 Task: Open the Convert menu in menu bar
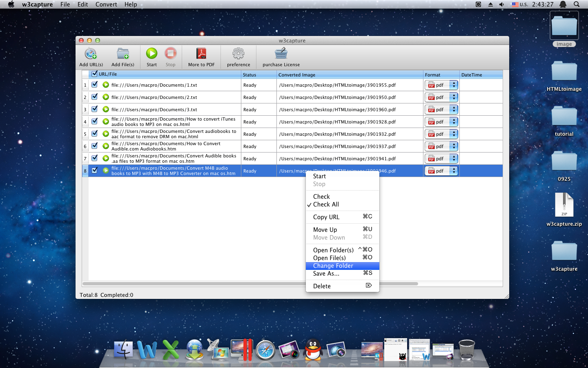coord(106,4)
